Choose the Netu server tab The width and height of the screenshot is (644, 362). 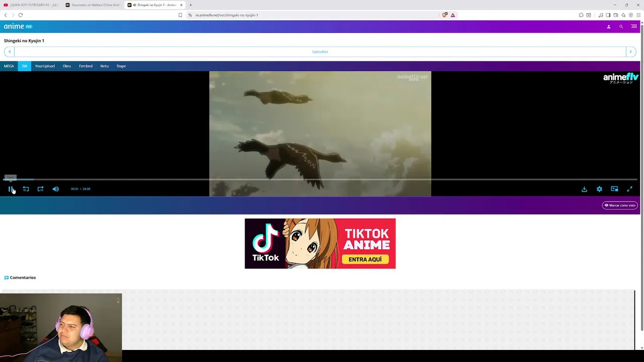point(105,66)
